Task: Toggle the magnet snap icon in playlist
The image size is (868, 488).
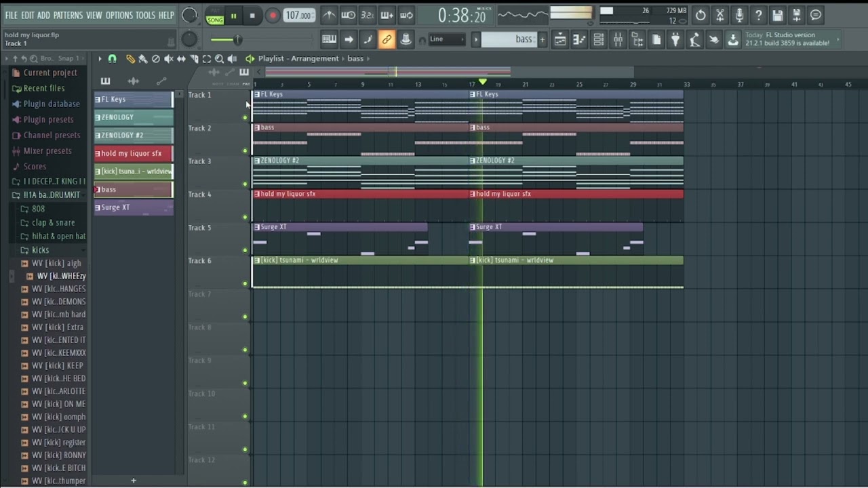Action: [113, 59]
